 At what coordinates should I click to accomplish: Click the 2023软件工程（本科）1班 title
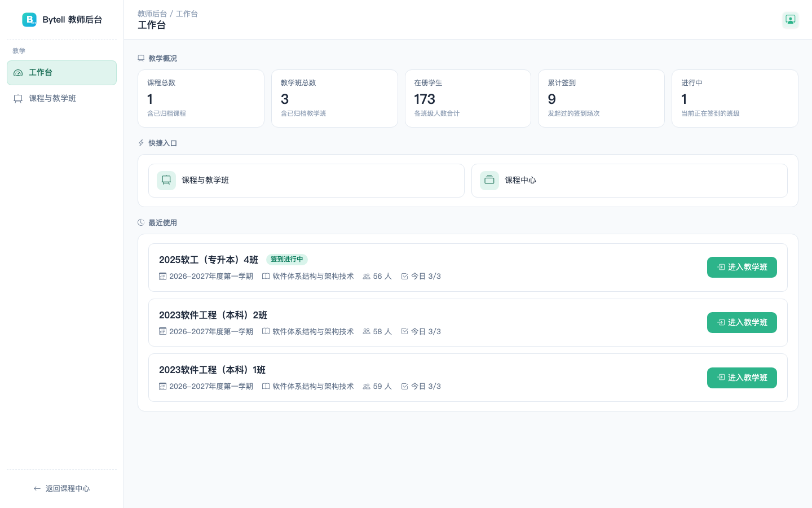(x=212, y=370)
